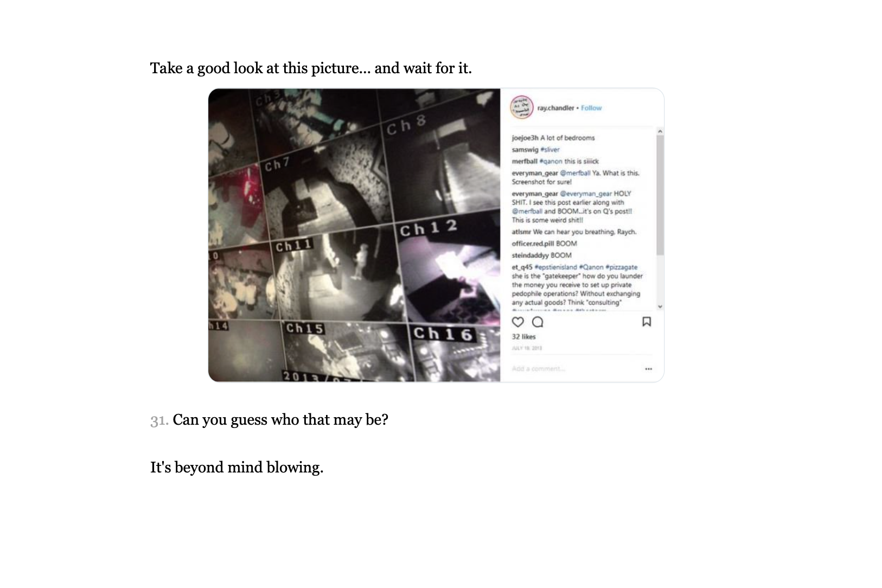This screenshot has width=882, height=588.
Task: Click the paragraph number 31 link
Action: (159, 420)
